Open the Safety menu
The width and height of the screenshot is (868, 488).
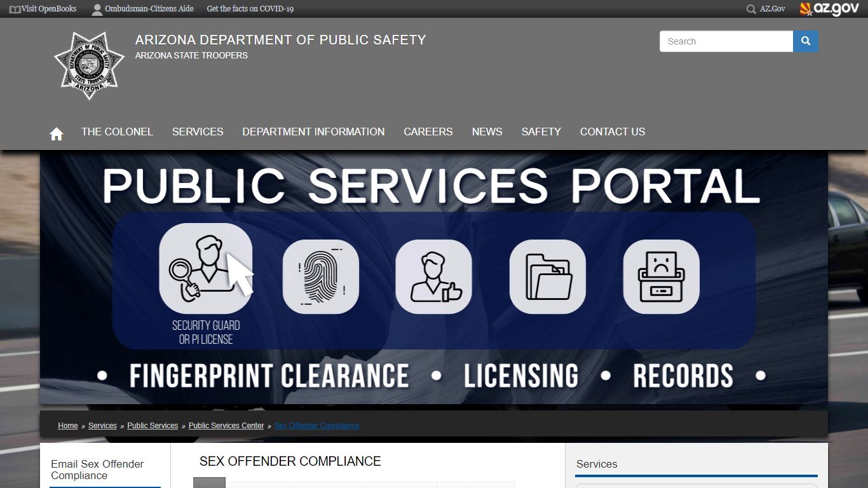pos(541,132)
